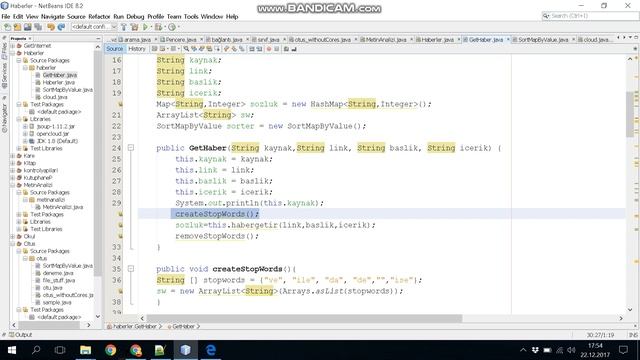Image resolution: width=640 pixels, height=360 pixels.
Task: Select sample.java in the otus package
Action: click(57, 302)
